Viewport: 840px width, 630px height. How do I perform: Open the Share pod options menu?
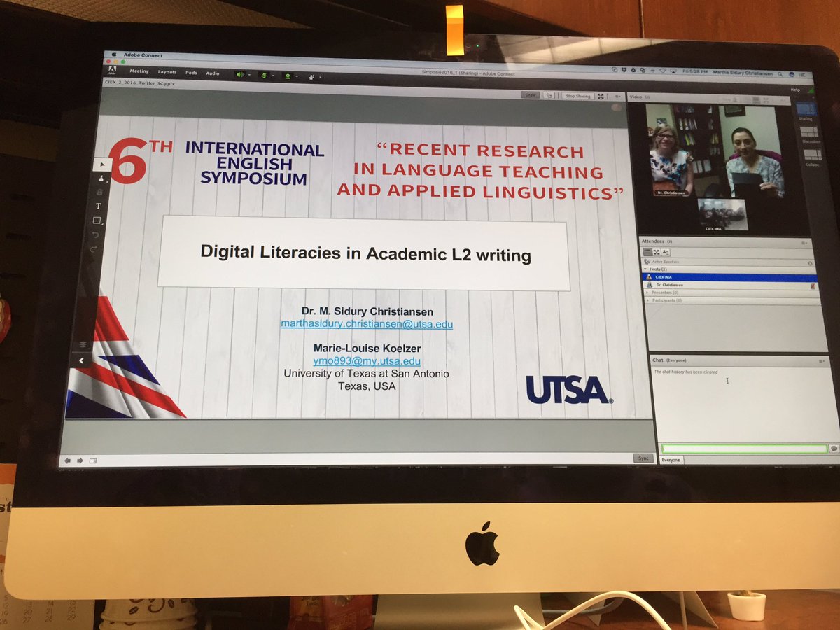618,97
